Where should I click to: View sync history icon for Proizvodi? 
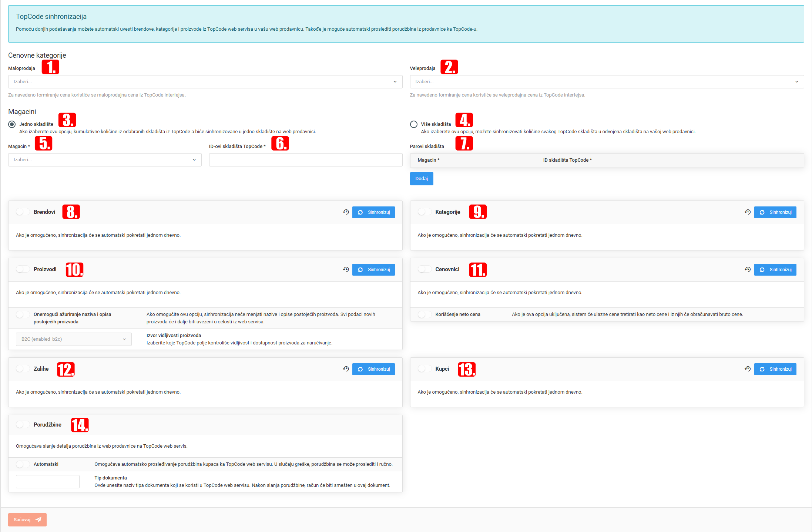click(x=346, y=269)
